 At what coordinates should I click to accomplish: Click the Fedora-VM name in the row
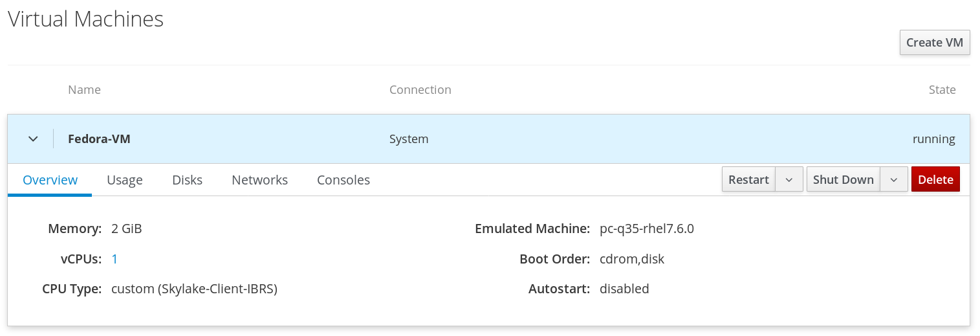(x=99, y=139)
